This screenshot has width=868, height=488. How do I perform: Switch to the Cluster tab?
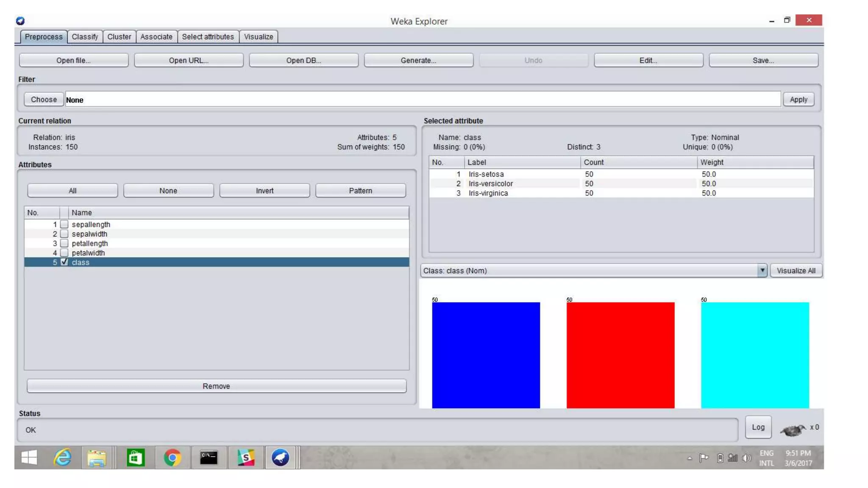pos(119,37)
